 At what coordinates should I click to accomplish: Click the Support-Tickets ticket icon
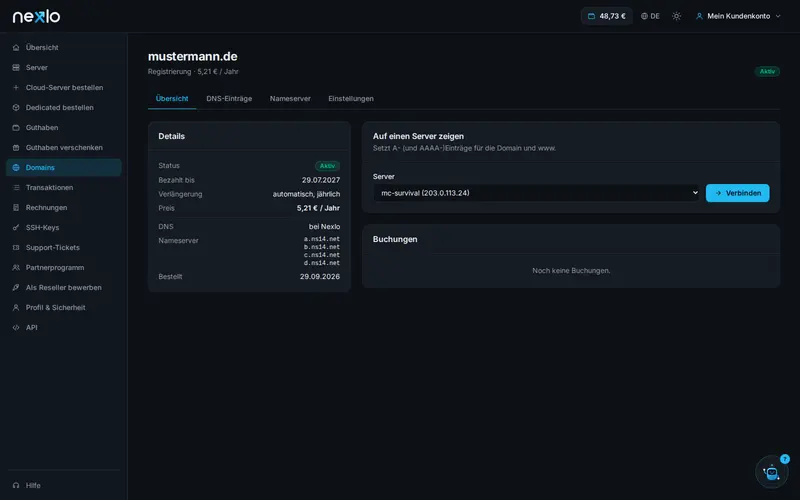(x=16, y=247)
